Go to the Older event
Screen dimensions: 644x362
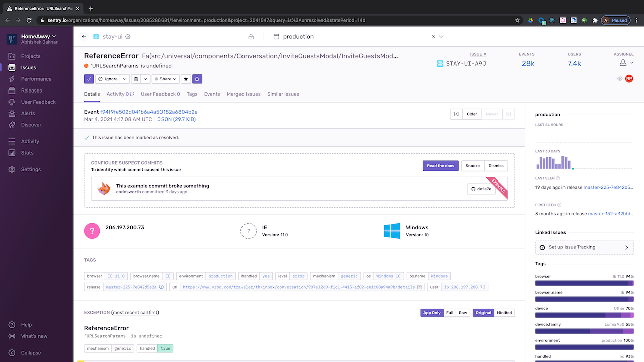pyautogui.click(x=472, y=114)
